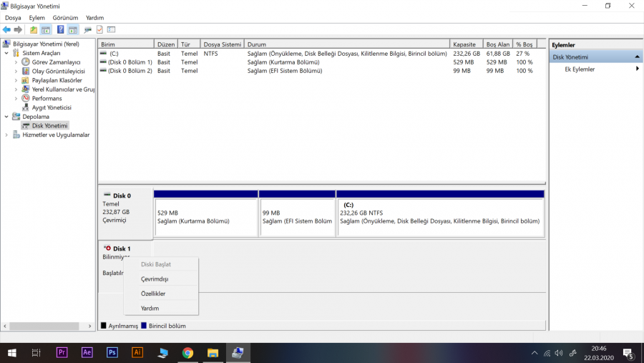
Task: Sort by the Birim column header
Action: pyautogui.click(x=126, y=44)
